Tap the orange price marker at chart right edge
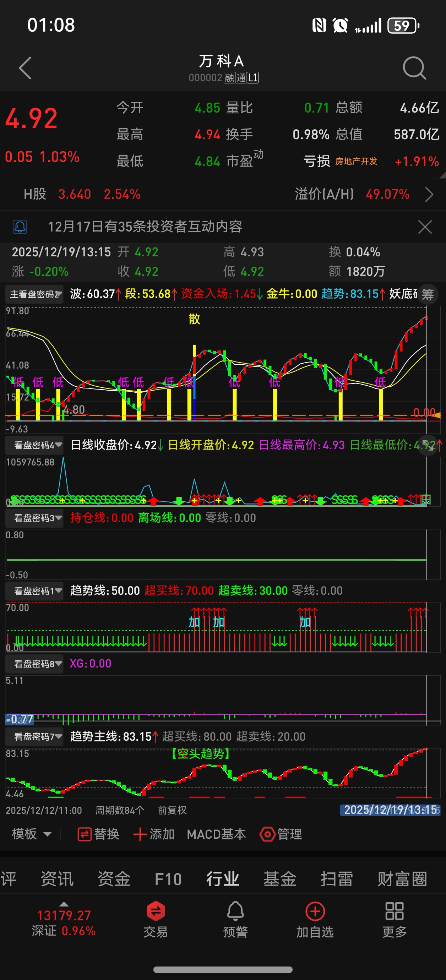Viewport: 446px width, 980px height. (437, 415)
